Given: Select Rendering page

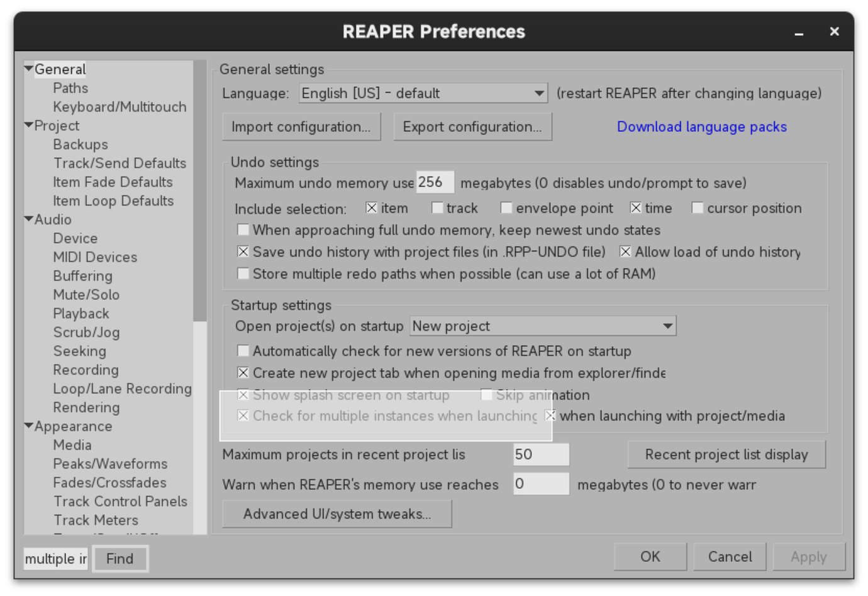Looking at the screenshot, I should 86,408.
